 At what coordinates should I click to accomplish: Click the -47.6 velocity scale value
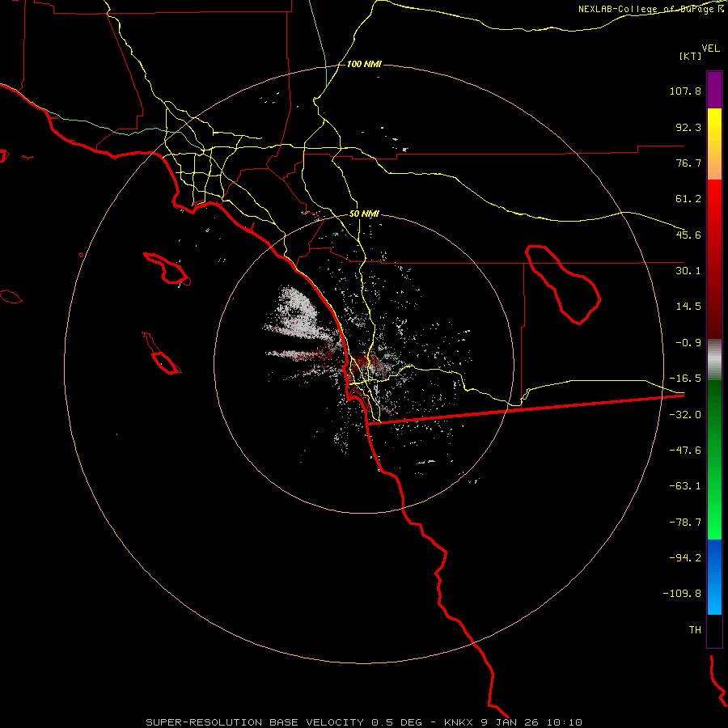click(x=685, y=451)
